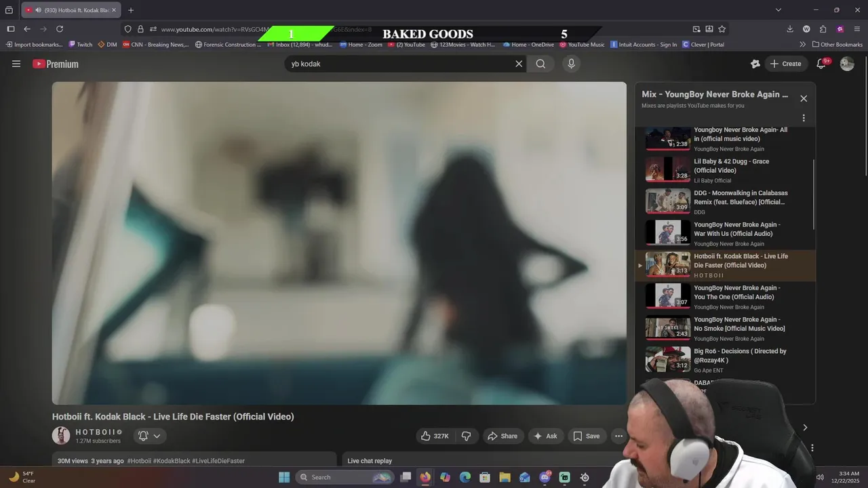Show more bookmarks chevron
The height and width of the screenshot is (488, 868).
(x=803, y=45)
